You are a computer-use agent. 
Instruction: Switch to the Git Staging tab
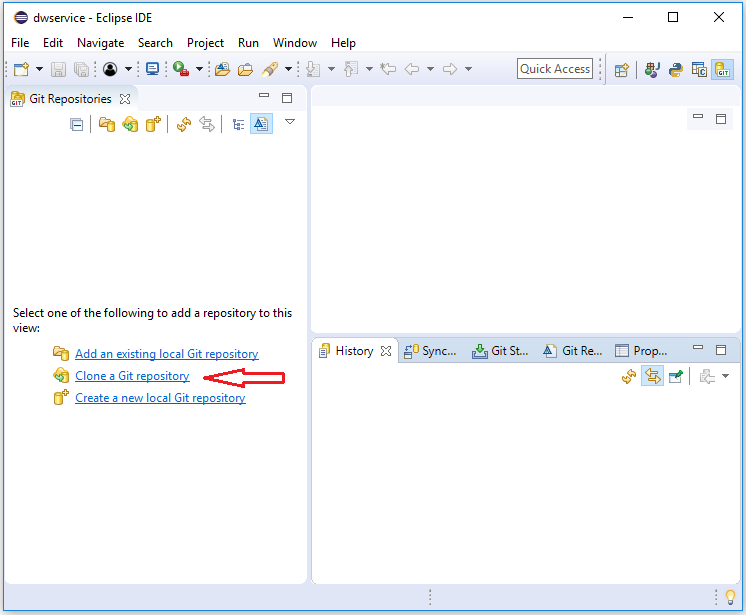[500, 351]
